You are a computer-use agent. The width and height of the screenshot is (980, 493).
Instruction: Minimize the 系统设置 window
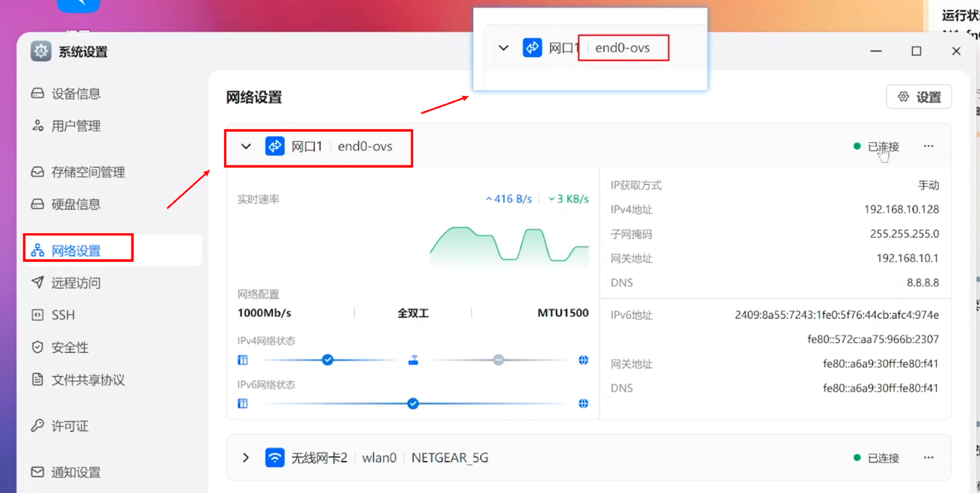(876, 51)
